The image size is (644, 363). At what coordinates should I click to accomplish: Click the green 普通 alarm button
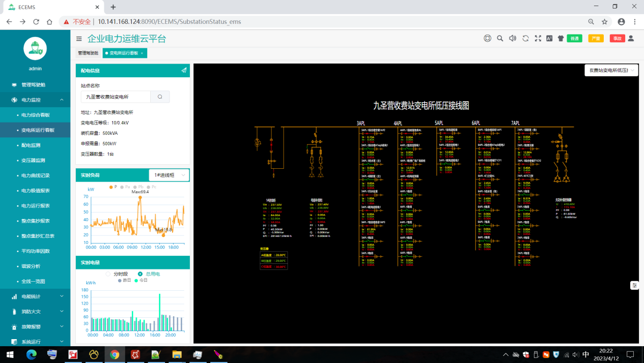(574, 38)
